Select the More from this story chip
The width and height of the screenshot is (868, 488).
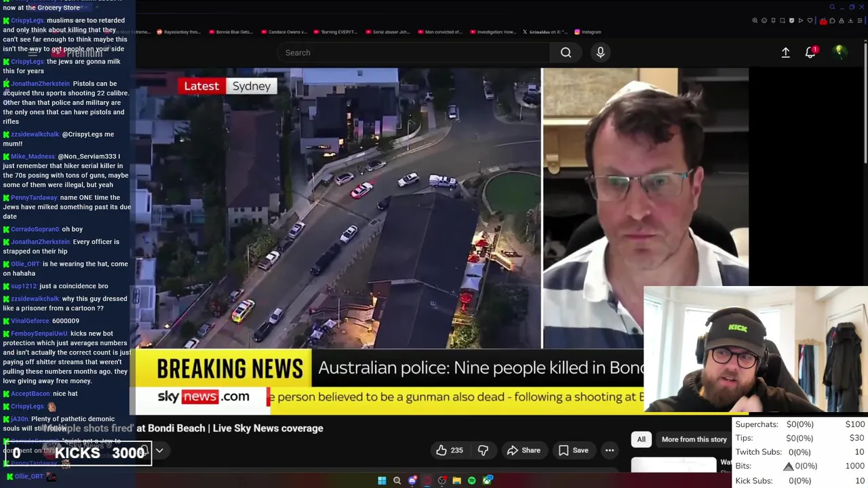pos(694,439)
